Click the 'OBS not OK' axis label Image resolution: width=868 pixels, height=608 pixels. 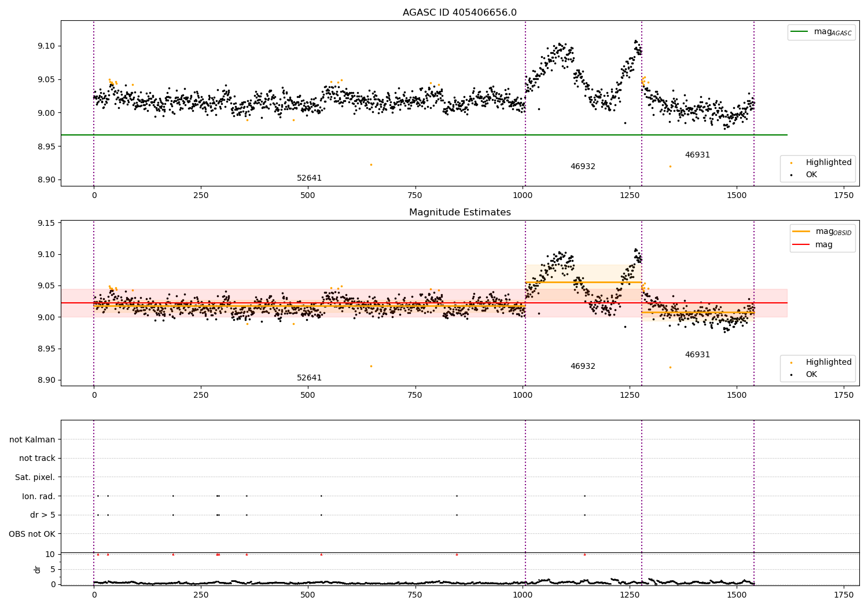click(32, 534)
